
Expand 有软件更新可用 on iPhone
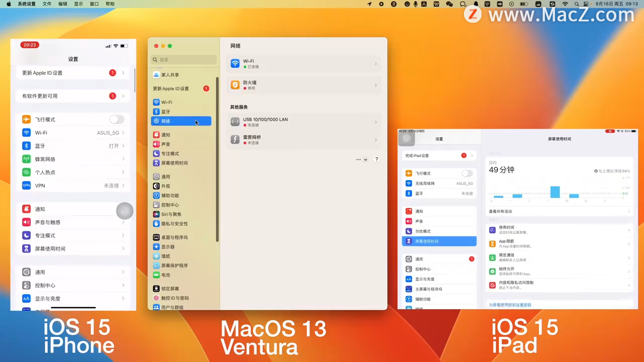point(73,96)
